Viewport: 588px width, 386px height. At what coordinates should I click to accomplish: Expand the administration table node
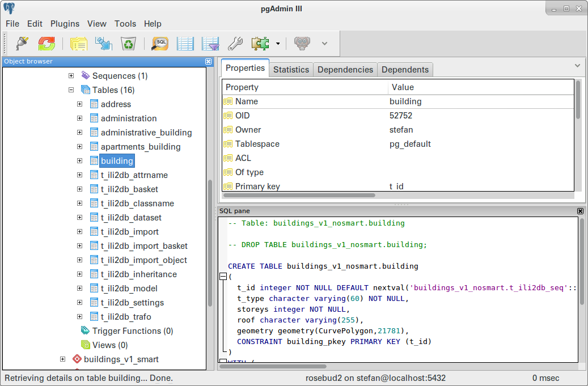pos(79,118)
